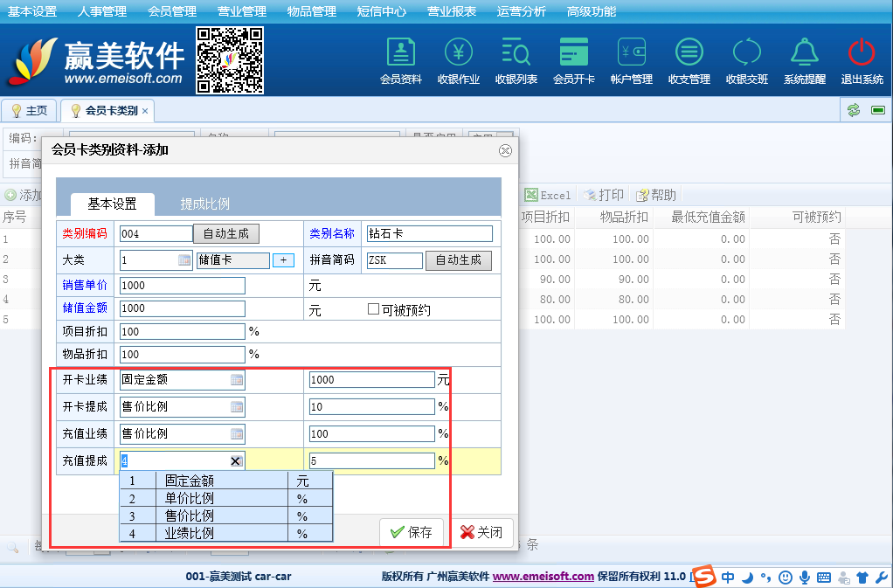Image resolution: width=893 pixels, height=588 pixels.
Task: Click the 类别名称 input field
Action: coord(429,234)
